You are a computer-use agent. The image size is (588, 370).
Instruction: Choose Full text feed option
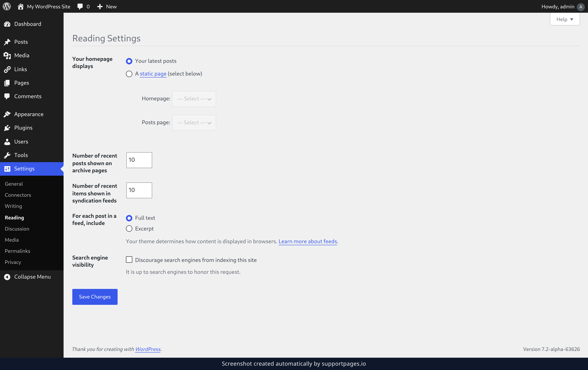129,218
